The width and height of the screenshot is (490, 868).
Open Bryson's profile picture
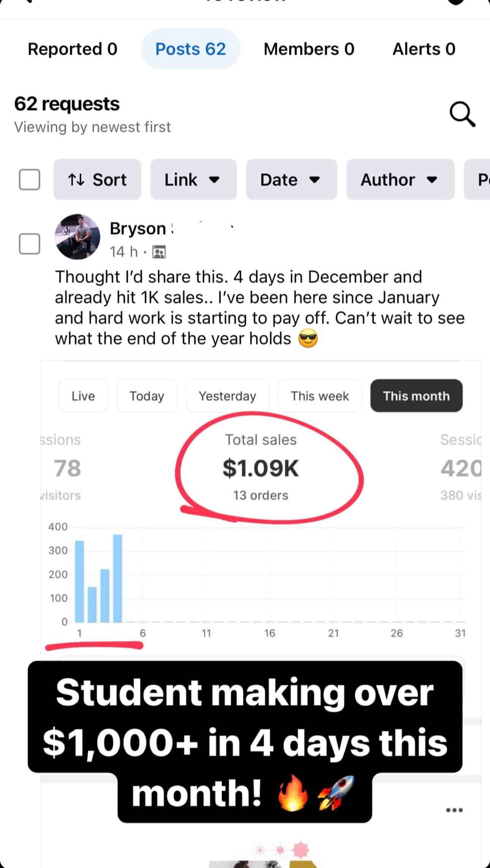[x=77, y=236]
